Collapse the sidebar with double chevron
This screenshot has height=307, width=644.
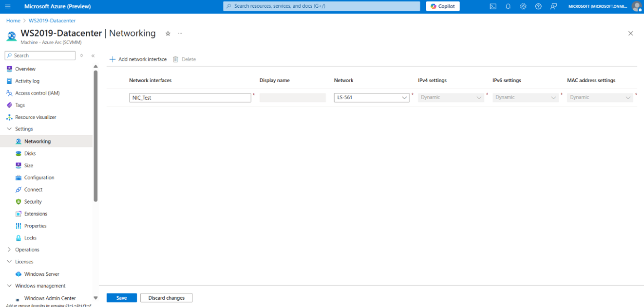point(93,55)
